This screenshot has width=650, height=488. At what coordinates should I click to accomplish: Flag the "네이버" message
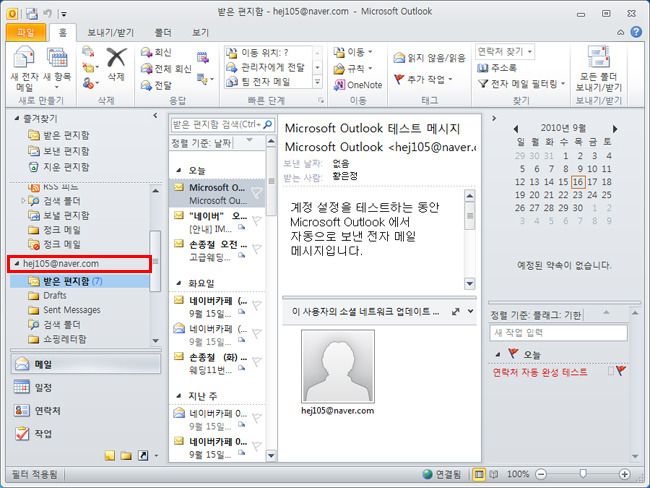coord(257,220)
